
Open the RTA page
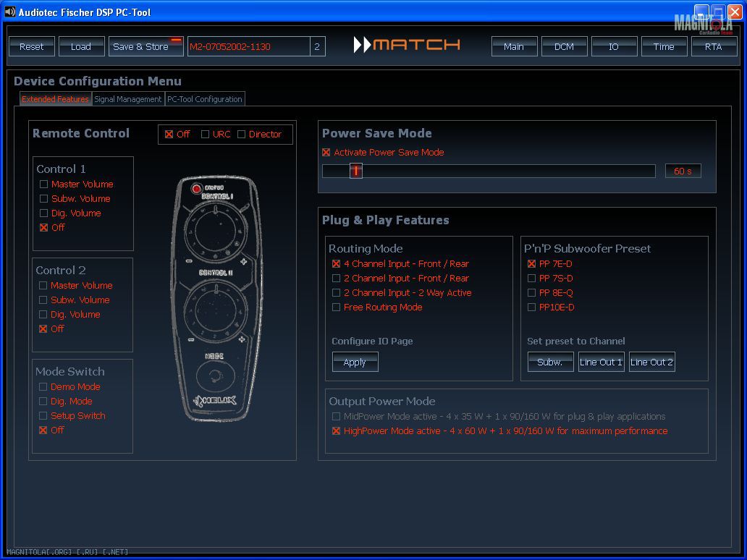coord(714,46)
